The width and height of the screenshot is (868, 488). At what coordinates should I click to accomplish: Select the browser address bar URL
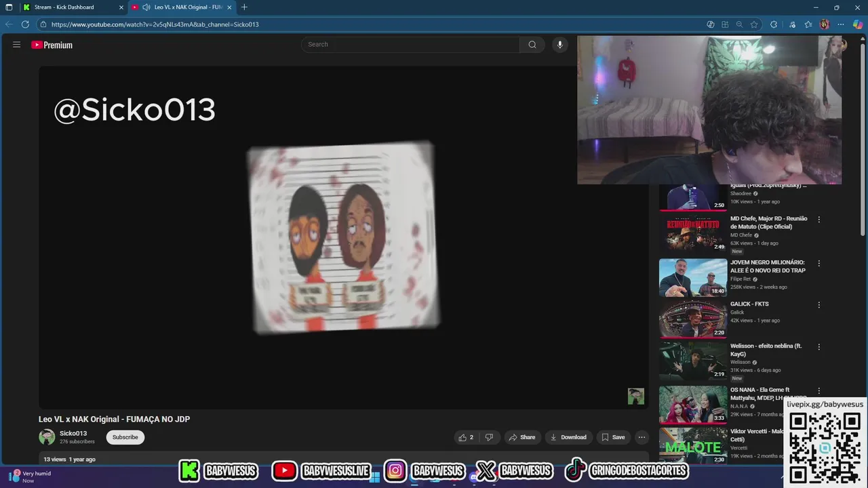[155, 24]
